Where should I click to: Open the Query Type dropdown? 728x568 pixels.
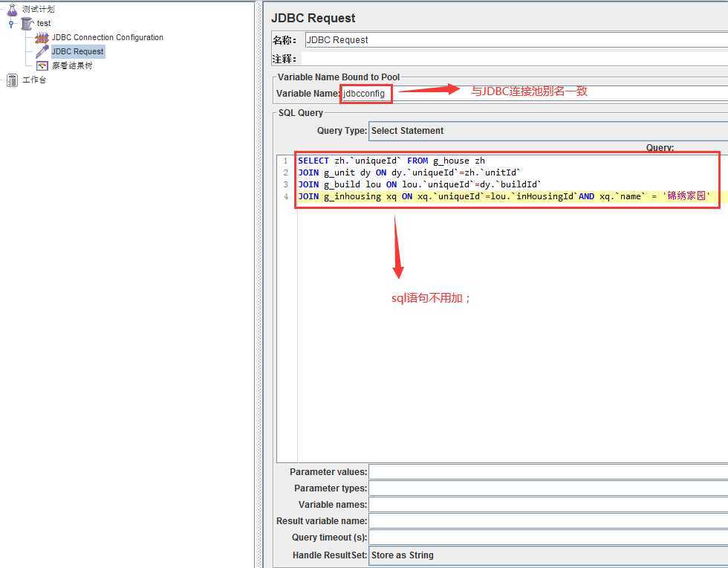pyautogui.click(x=548, y=131)
